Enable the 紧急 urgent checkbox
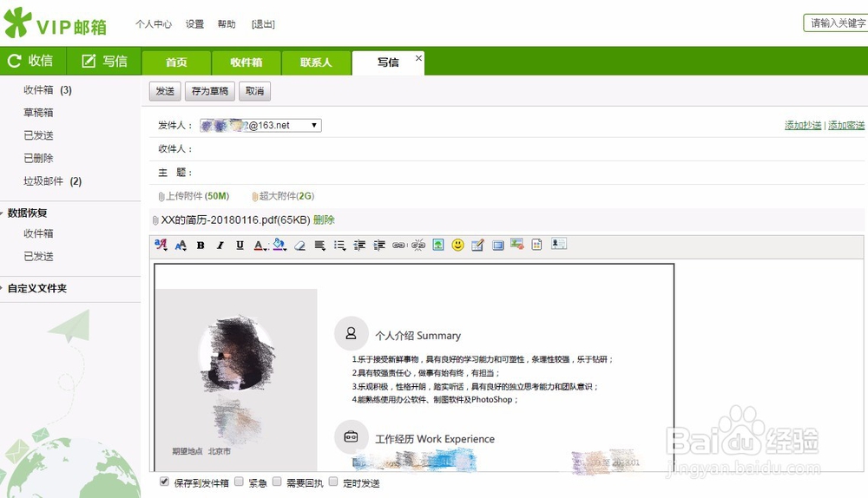868x498 pixels. coord(240,482)
